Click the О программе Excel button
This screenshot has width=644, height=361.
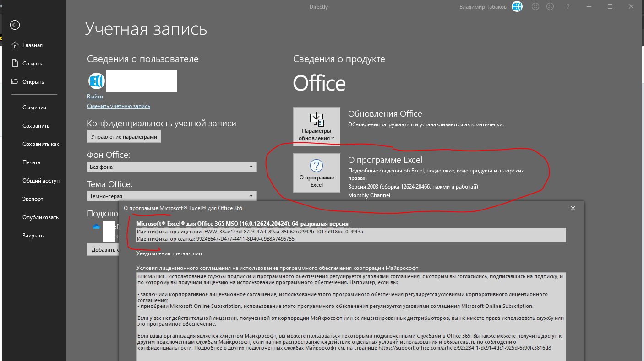(317, 172)
